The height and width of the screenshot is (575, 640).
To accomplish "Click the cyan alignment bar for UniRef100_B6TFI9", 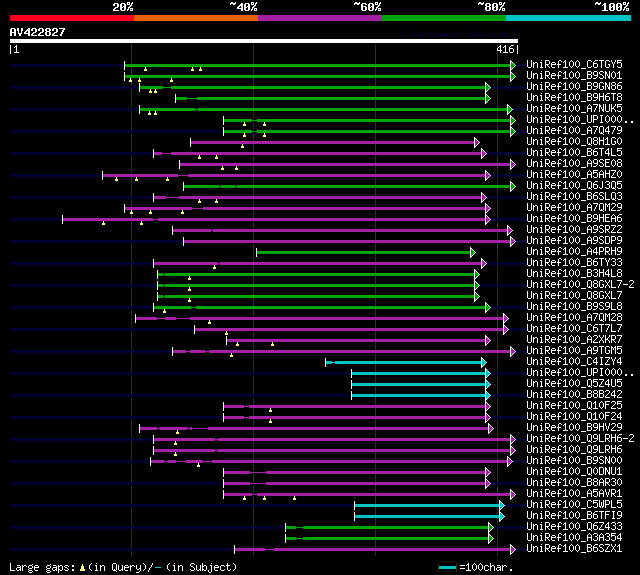I will coord(429,517).
